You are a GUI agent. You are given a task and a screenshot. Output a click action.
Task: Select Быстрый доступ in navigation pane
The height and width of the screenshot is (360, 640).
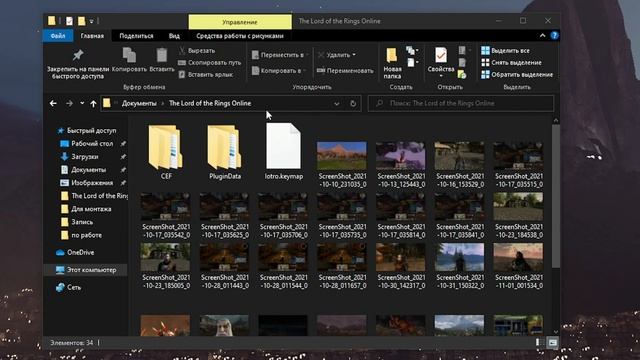(x=87, y=131)
